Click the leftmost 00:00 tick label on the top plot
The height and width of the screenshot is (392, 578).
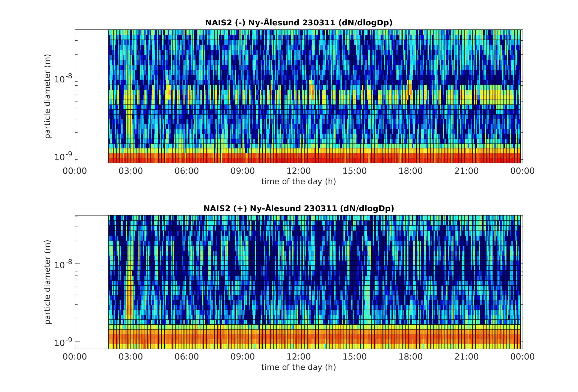[x=75, y=171]
